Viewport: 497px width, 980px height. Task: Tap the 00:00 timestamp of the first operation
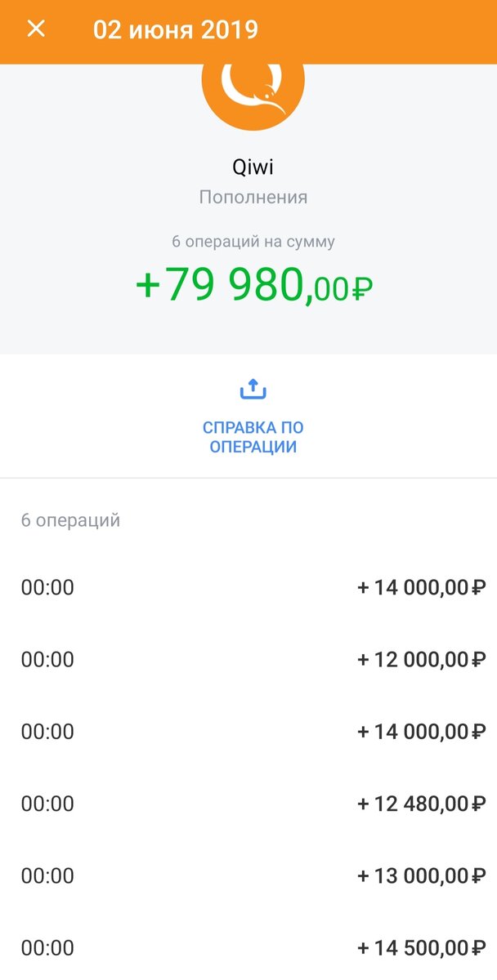(x=47, y=586)
